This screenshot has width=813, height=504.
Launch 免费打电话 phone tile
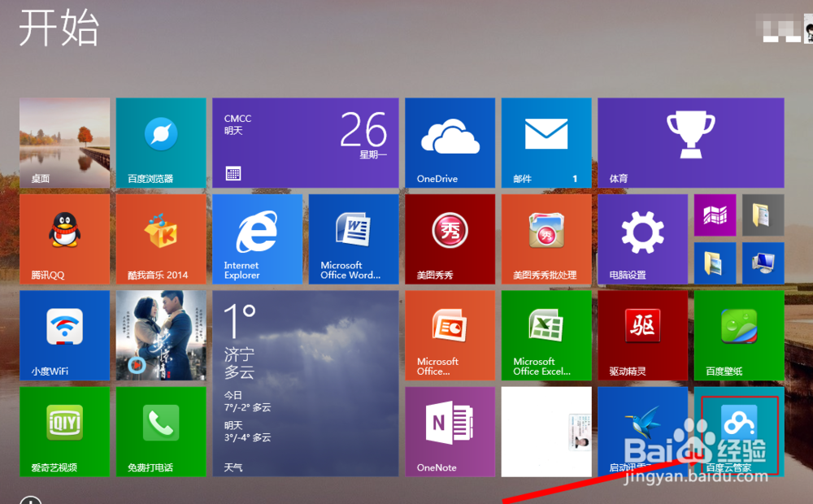pos(161,432)
